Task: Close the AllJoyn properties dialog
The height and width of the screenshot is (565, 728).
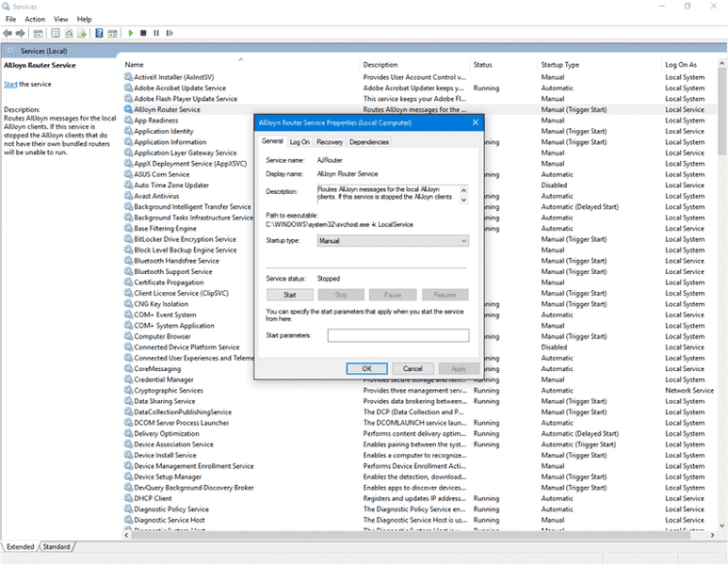Action: coord(476,122)
